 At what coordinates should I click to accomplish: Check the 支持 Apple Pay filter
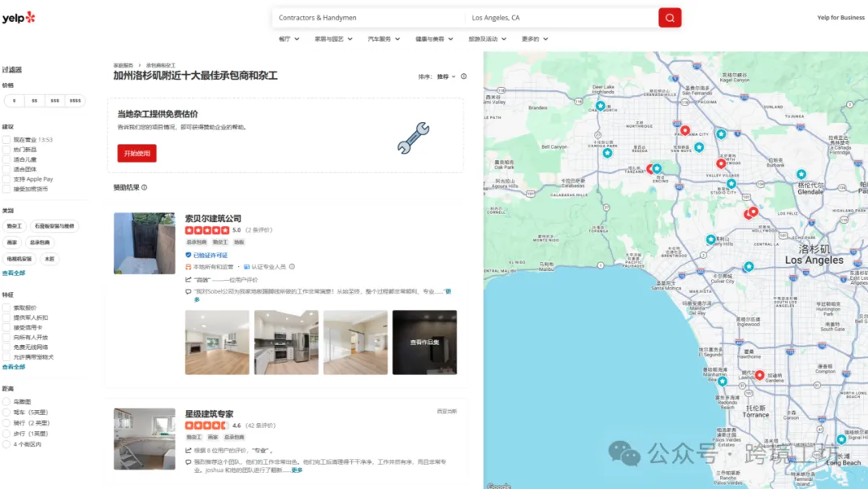click(x=8, y=179)
